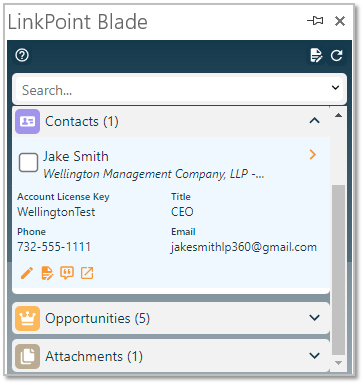Click the orange Opportunities crown icon

click(x=27, y=318)
